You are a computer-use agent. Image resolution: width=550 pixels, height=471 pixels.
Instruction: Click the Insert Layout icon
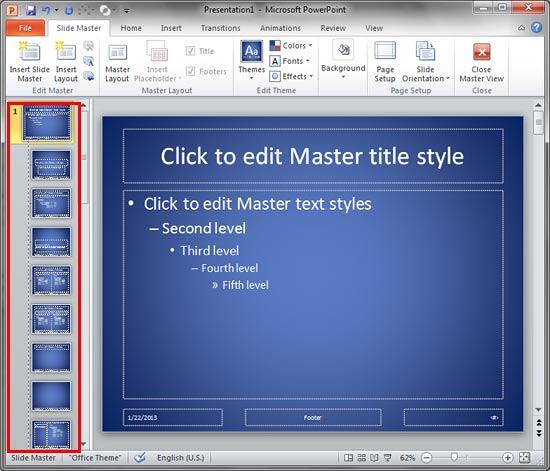(x=66, y=62)
